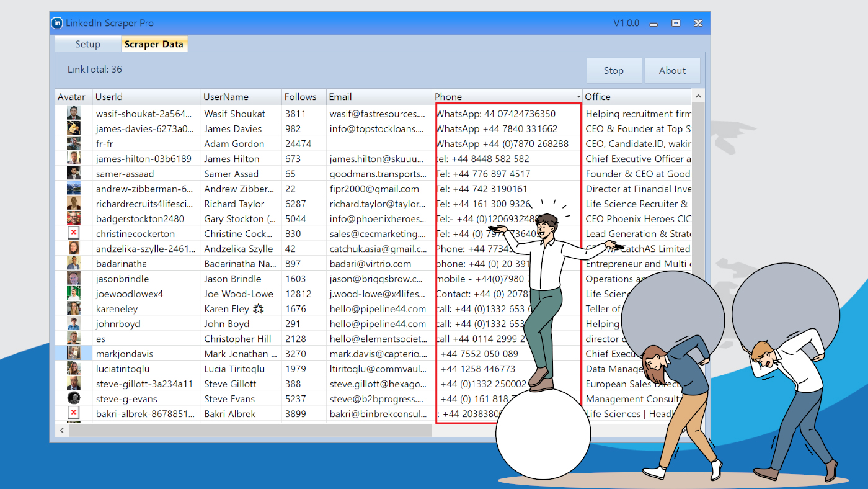Sort by the Follows column header
Screen dimensions: 868x489
click(304, 97)
